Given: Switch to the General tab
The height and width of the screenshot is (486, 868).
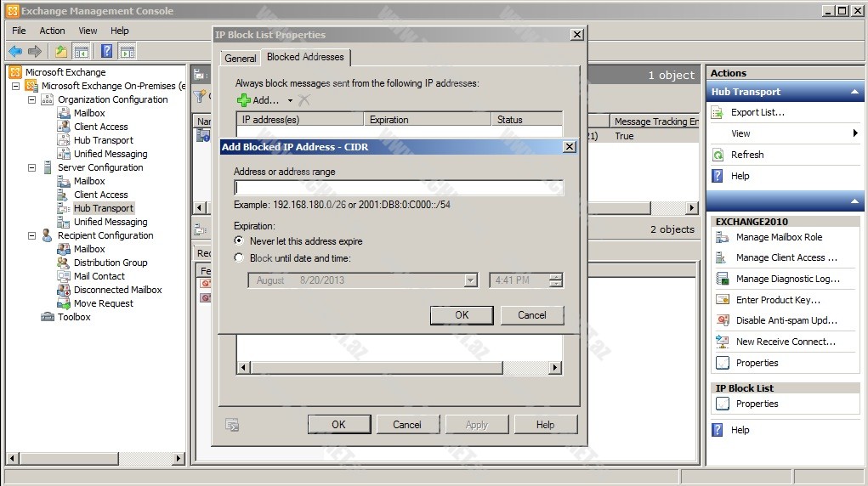Looking at the screenshot, I should 241,59.
